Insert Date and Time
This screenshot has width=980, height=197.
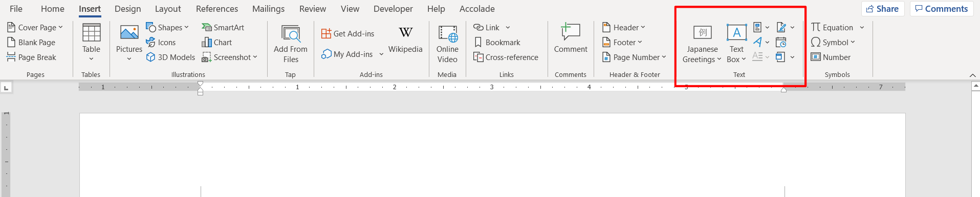(x=781, y=42)
